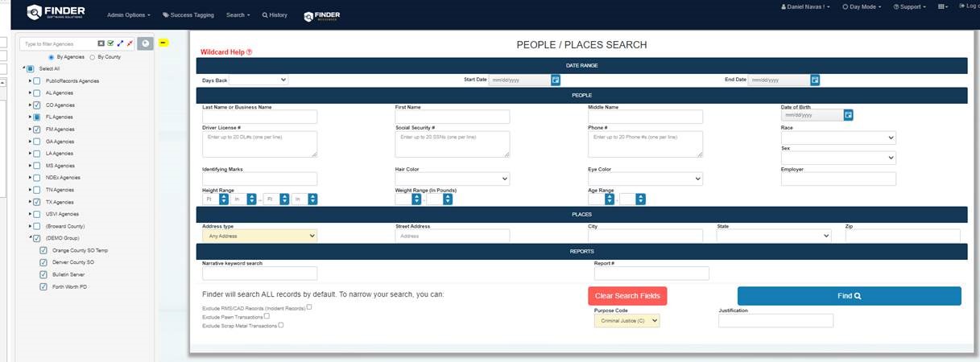Click the History magnifier icon
The height and width of the screenshot is (362, 980).
265,15
